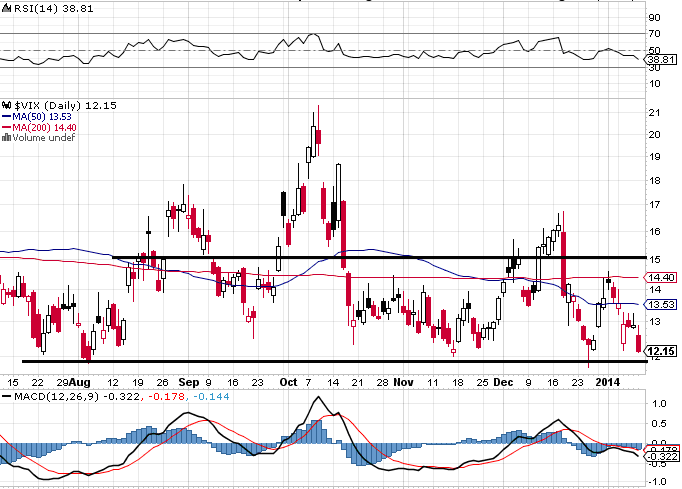Click the 13.53 price tag on right axis
Viewport: 682px width, 489px height.
661,305
